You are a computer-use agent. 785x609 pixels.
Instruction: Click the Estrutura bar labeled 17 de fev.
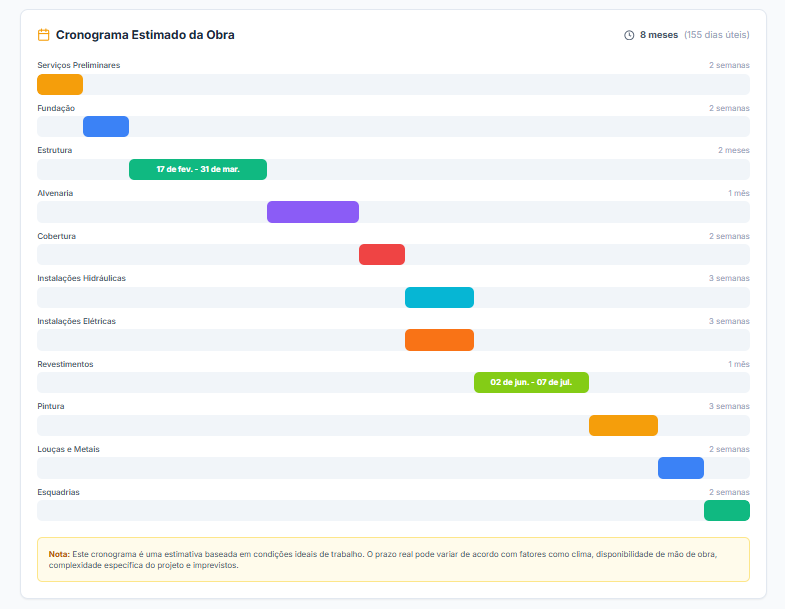click(198, 170)
